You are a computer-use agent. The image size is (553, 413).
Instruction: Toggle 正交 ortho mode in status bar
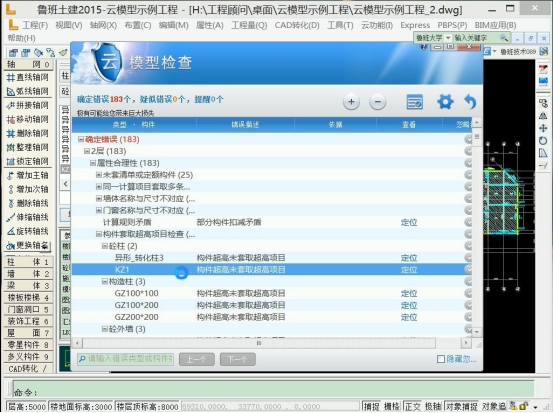click(x=412, y=406)
